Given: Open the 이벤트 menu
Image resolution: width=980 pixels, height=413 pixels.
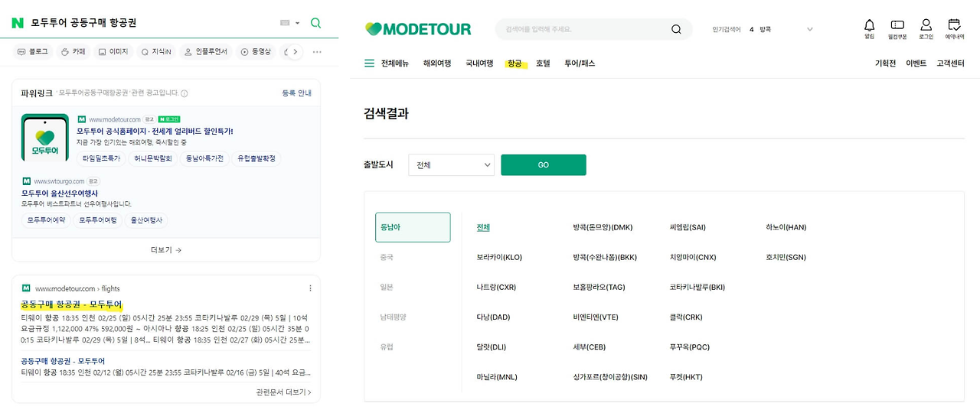Looking at the screenshot, I should (916, 63).
